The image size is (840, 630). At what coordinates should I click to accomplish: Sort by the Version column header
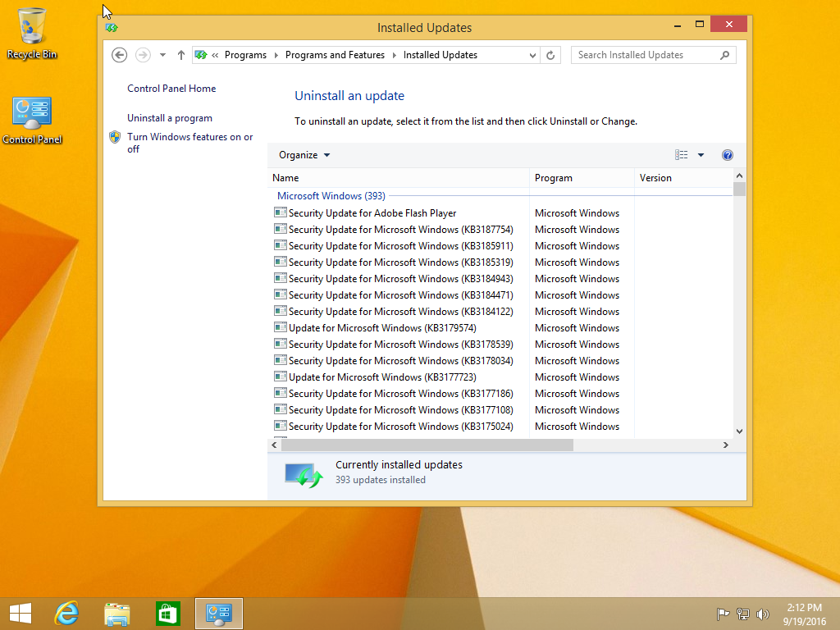(x=683, y=178)
